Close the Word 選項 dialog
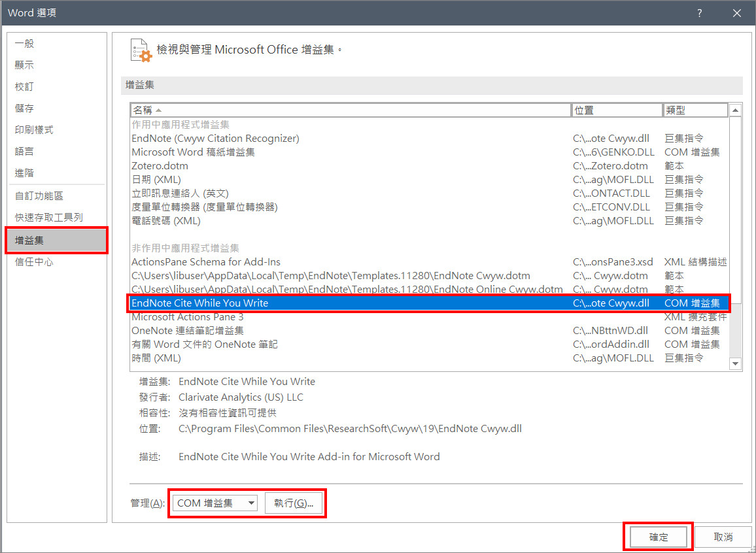Screen dimensions: 756x553 [737, 13]
